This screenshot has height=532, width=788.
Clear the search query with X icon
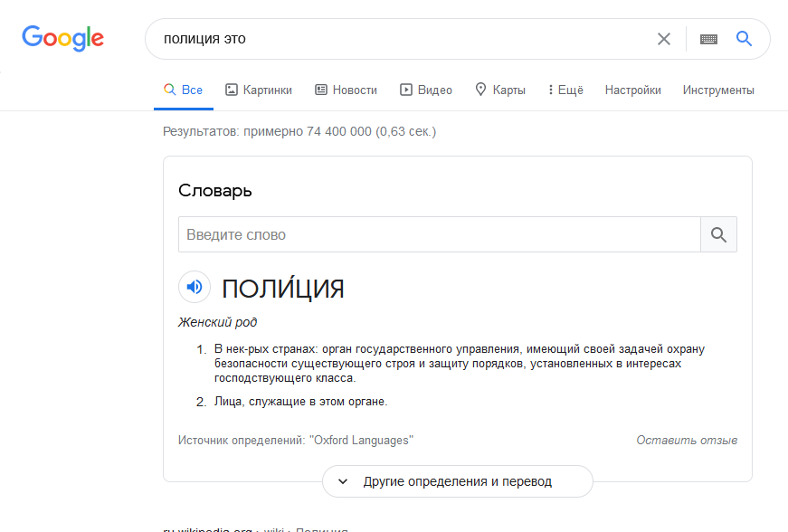(x=664, y=39)
